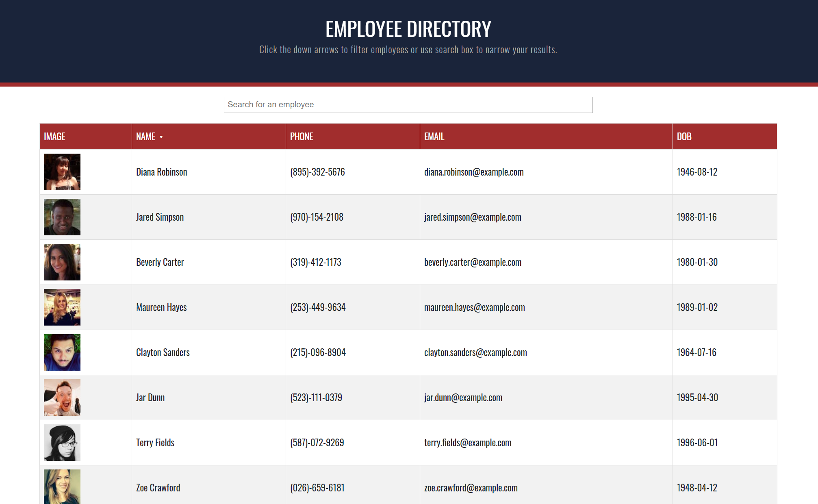Click the NAME column header

[x=145, y=137]
